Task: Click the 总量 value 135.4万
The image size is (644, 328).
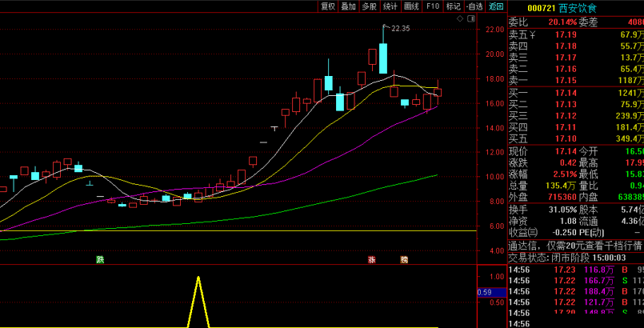Action: point(562,186)
